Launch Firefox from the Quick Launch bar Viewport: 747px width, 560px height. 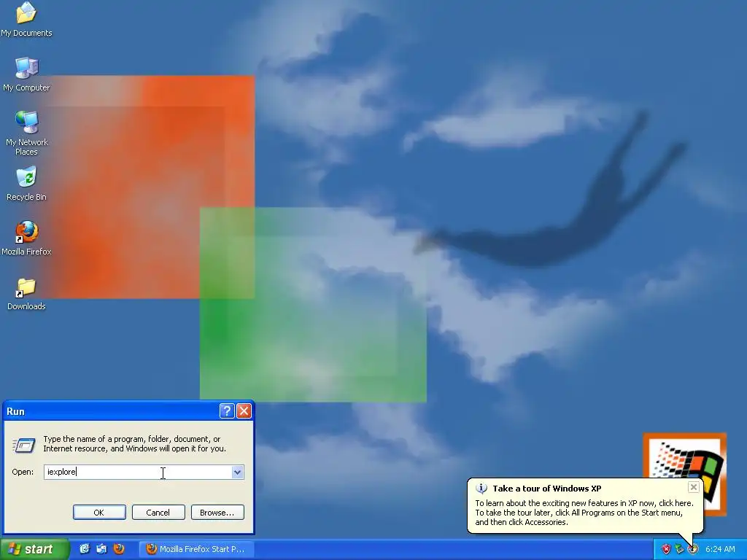coord(119,549)
